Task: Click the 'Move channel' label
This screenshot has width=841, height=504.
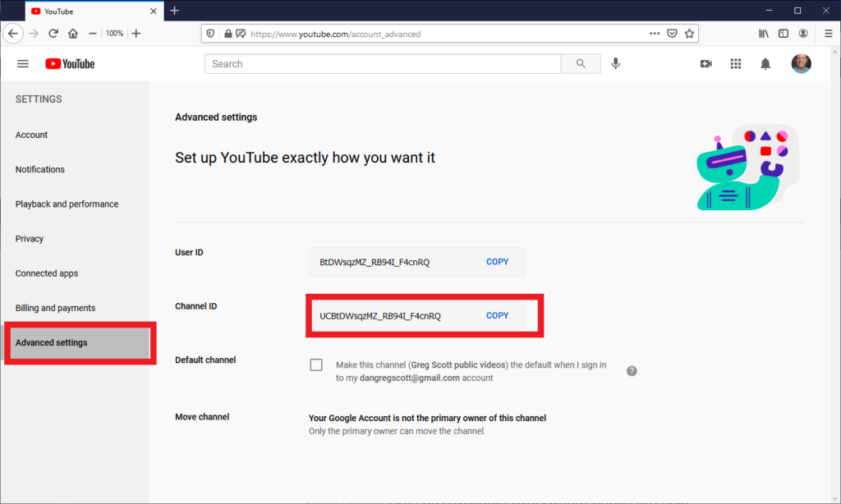Action: click(x=202, y=417)
